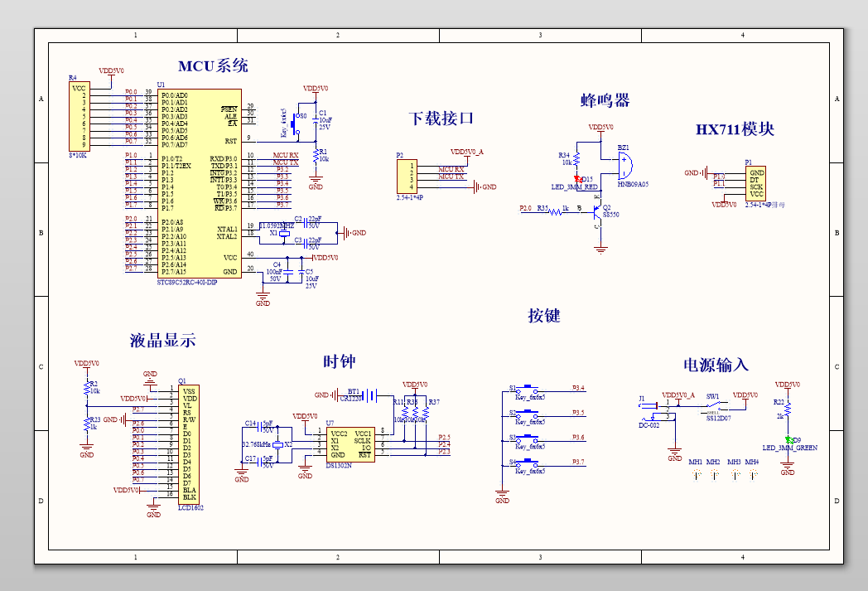Click the '时钟' section title

[x=340, y=361]
